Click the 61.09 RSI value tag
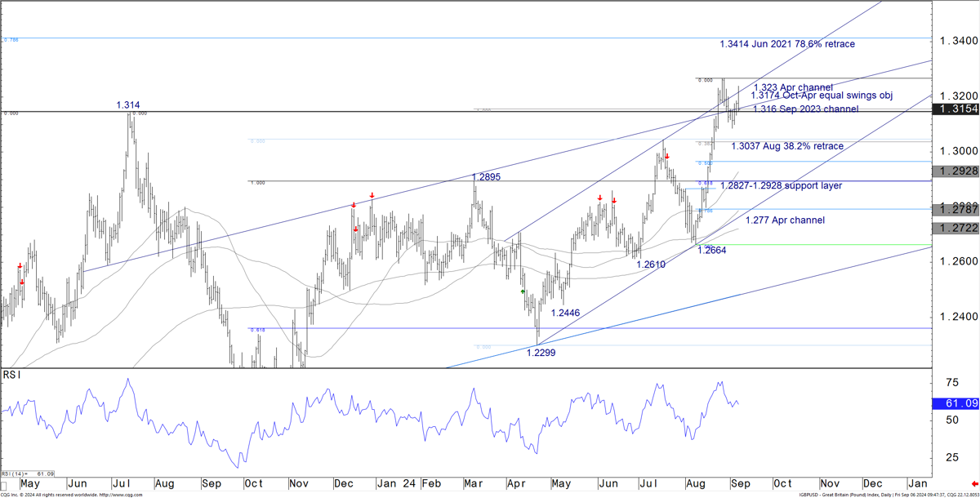The width and height of the screenshot is (980, 498). pyautogui.click(x=955, y=403)
